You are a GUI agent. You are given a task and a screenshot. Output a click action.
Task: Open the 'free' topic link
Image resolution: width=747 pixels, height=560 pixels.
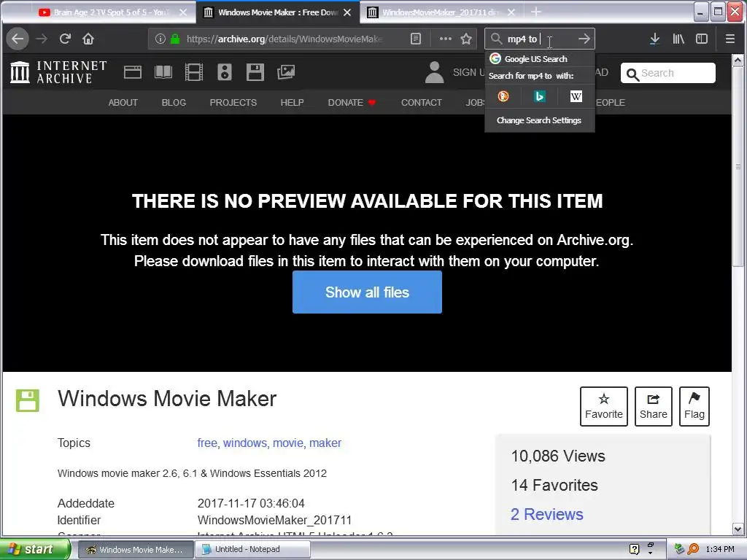(207, 443)
